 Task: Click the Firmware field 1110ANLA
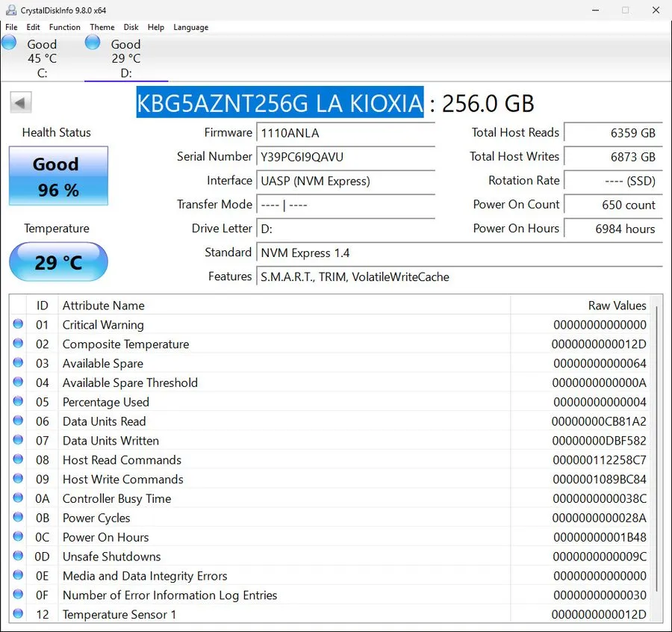point(346,132)
